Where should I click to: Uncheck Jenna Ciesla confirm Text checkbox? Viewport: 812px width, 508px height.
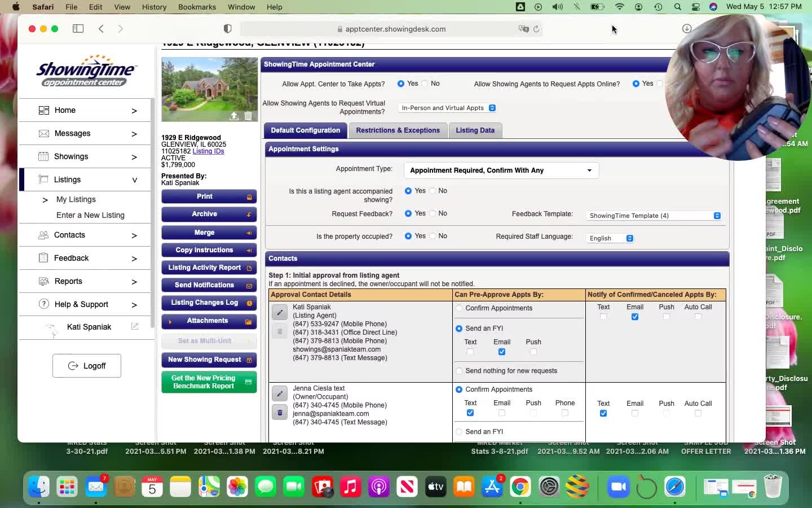pos(470,413)
